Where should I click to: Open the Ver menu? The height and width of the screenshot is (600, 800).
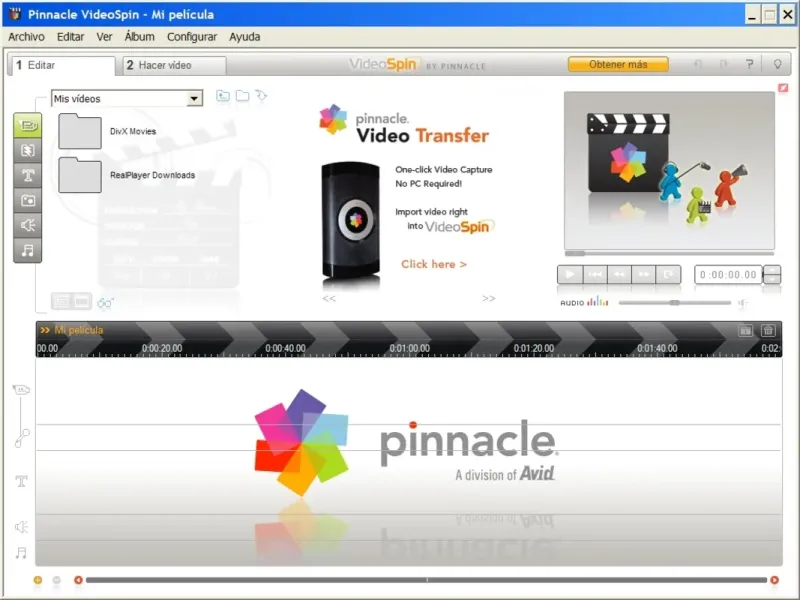tap(104, 37)
